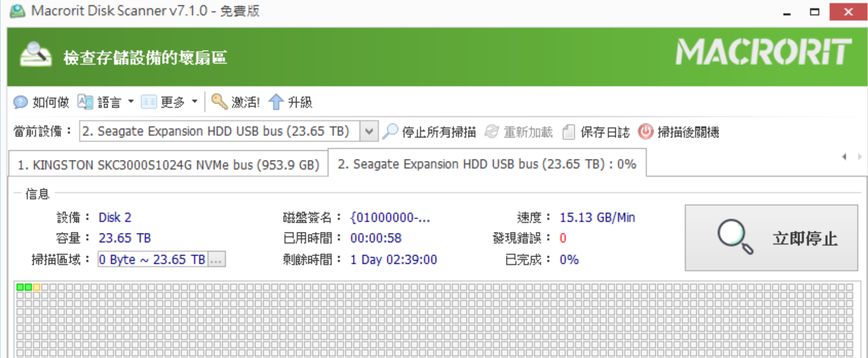868x358 pixels.
Task: Expand the 當前設備 device dropdown
Action: (x=369, y=132)
